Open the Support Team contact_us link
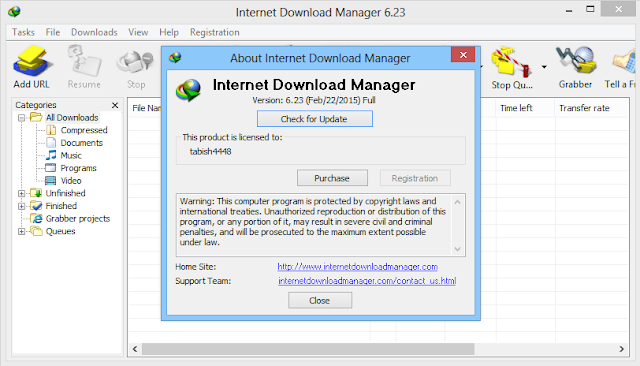 coord(367,281)
